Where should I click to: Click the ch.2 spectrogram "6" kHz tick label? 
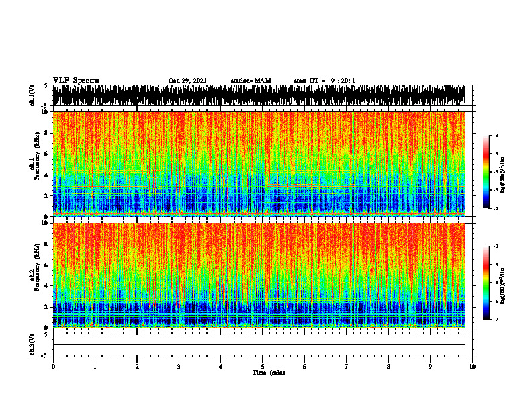[x=47, y=265]
